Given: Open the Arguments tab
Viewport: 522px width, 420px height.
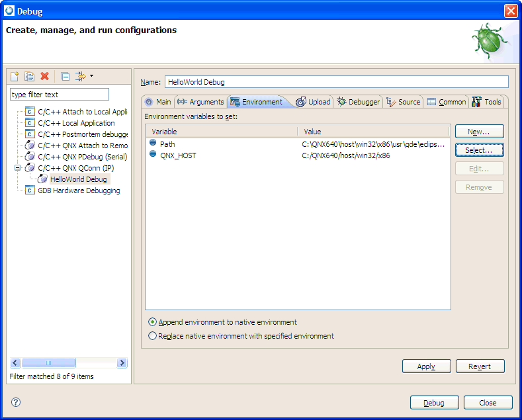Looking at the screenshot, I should pos(200,102).
